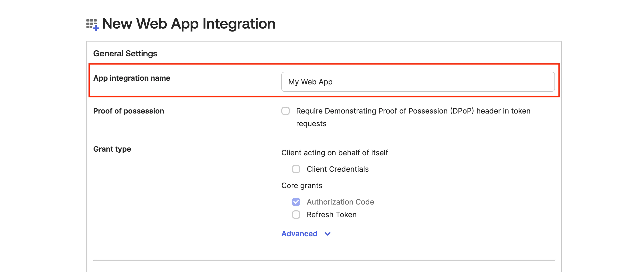Click the Core grants label
The height and width of the screenshot is (272, 644).
click(x=302, y=185)
